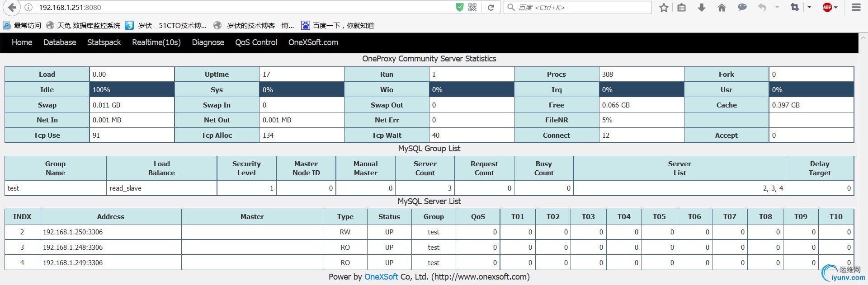Click the T01 column header

tap(518, 217)
